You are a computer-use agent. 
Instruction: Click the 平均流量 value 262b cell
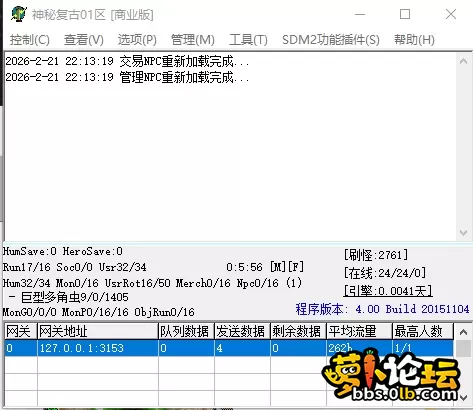(359, 348)
